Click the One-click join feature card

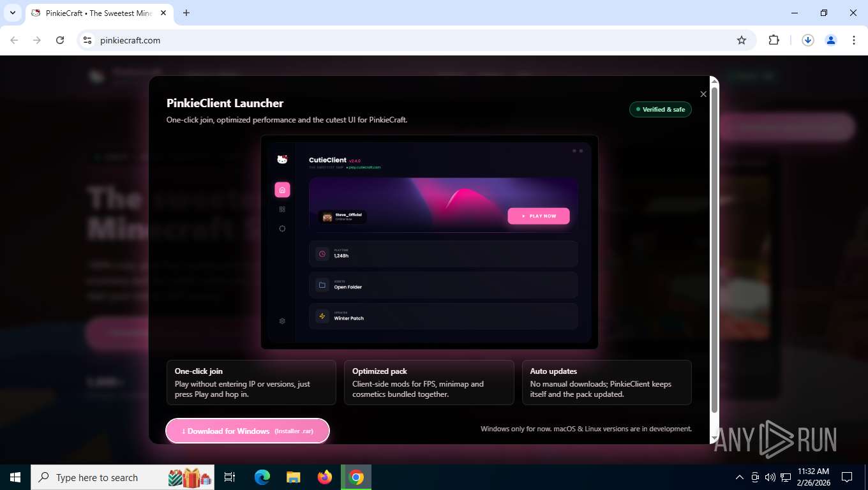point(251,383)
